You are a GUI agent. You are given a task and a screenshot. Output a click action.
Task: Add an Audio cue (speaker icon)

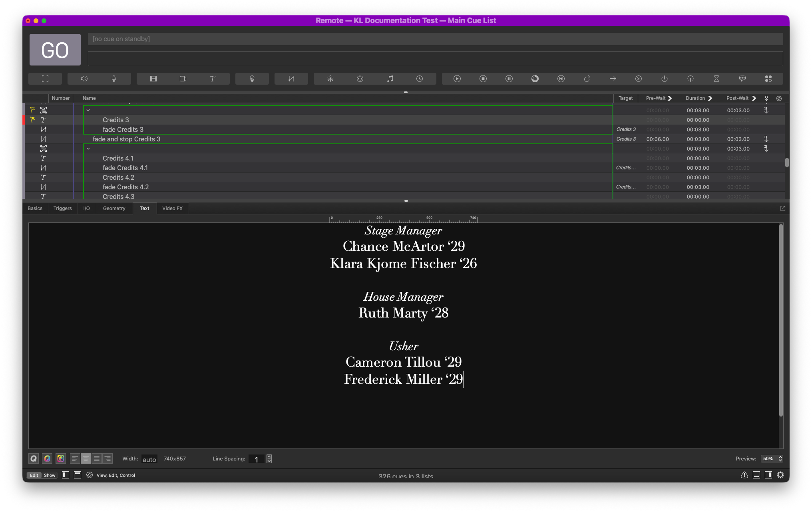pos(84,79)
